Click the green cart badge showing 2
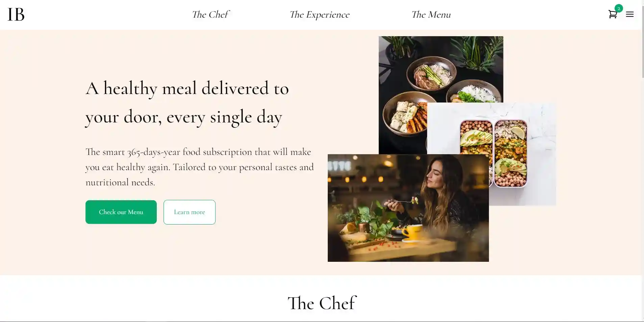This screenshot has height=322, width=644. [x=618, y=8]
